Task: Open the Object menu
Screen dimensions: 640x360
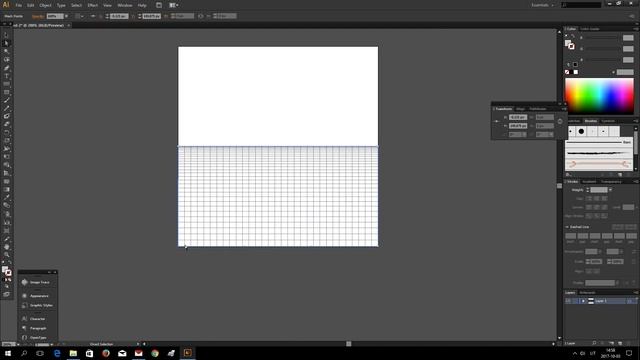Action: pos(45,5)
